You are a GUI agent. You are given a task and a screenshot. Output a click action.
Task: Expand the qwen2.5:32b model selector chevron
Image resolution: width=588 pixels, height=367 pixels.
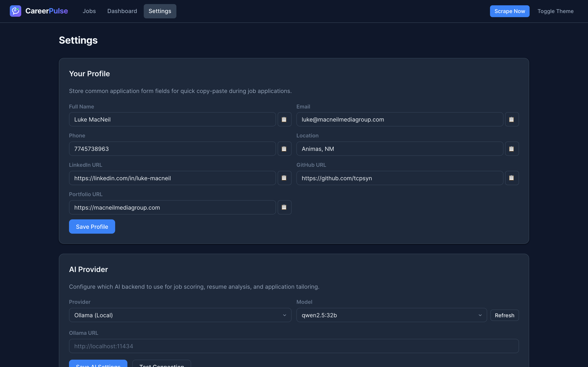click(x=480, y=315)
